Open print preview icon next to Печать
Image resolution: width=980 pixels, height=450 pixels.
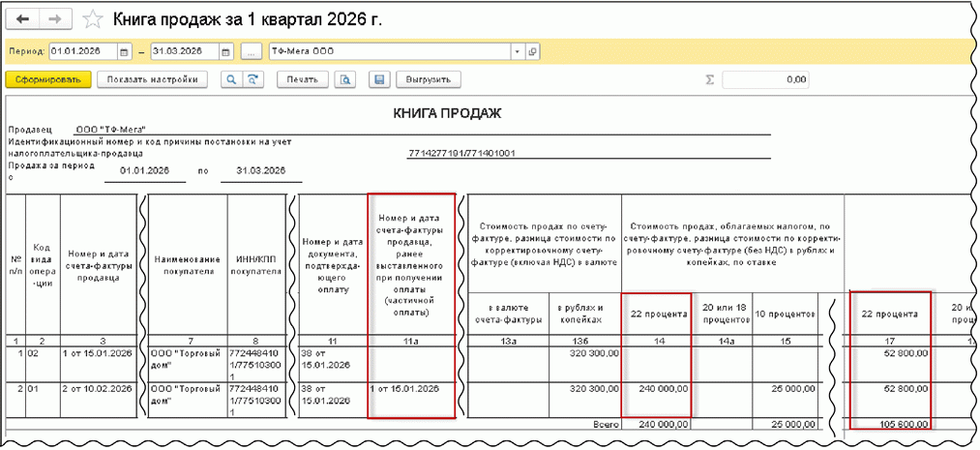[345, 79]
